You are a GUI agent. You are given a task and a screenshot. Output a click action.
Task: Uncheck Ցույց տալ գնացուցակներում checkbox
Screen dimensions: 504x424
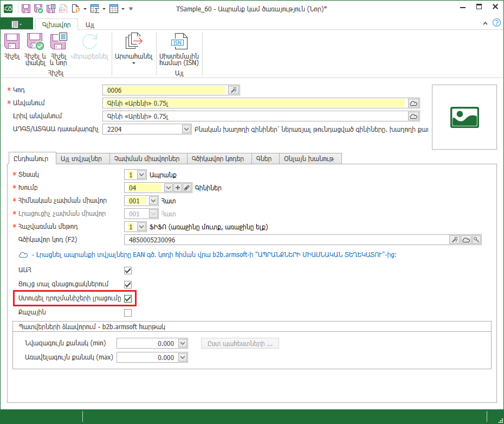pyautogui.click(x=128, y=284)
